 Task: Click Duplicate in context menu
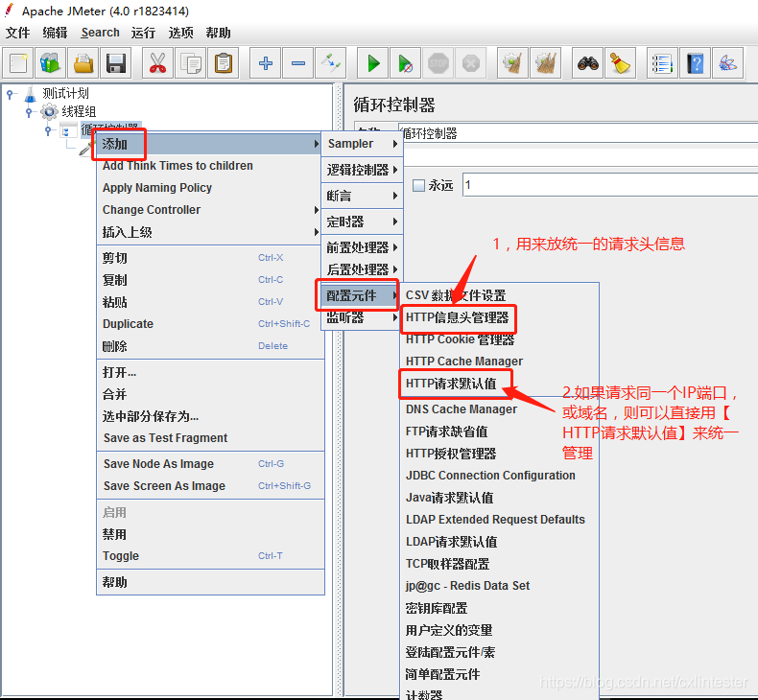coord(210,324)
